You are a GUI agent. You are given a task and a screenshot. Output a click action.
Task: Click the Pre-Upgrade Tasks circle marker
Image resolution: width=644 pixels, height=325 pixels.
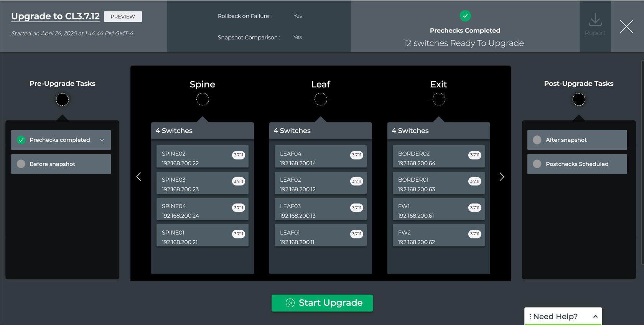click(x=62, y=100)
